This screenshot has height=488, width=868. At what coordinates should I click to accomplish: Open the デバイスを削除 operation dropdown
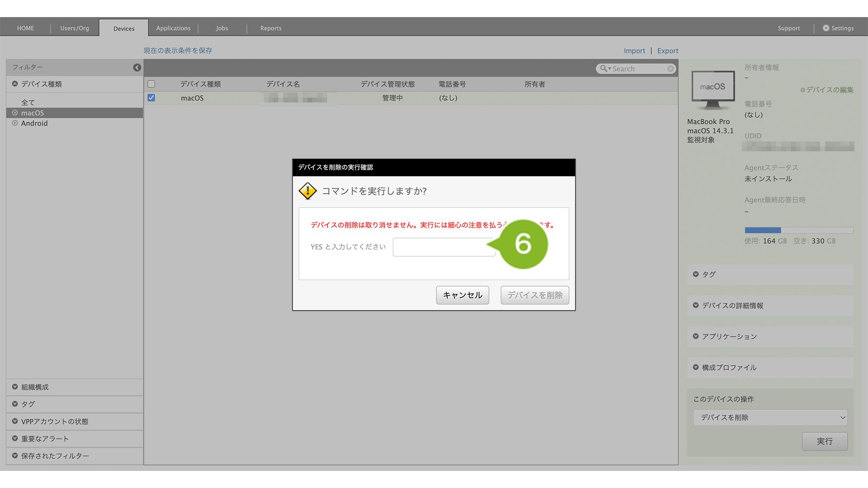click(x=770, y=418)
